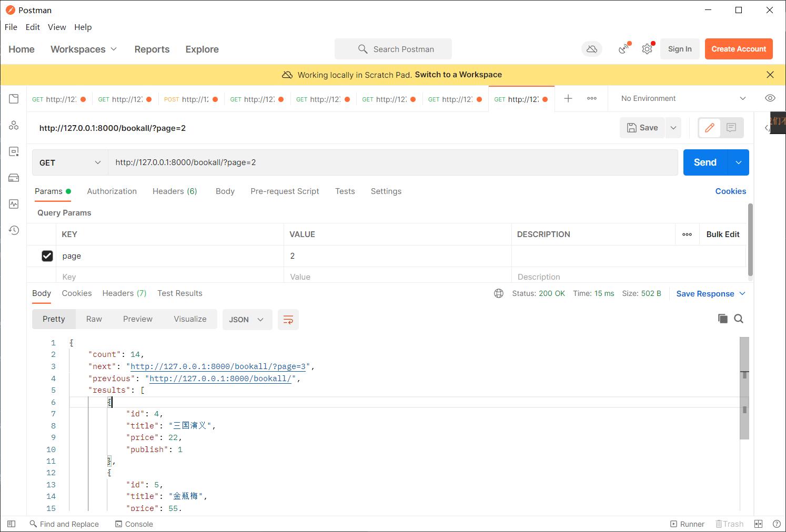Open the help question mark icon
The height and width of the screenshot is (532, 786).
(777, 524)
